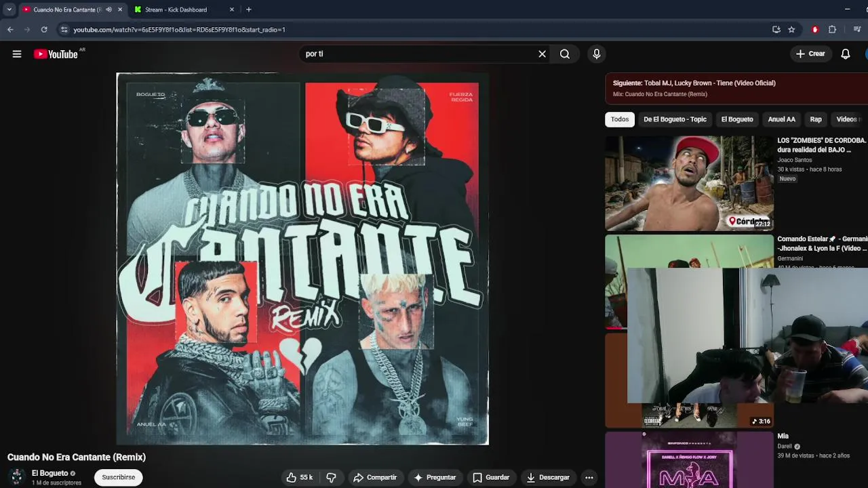This screenshot has height=488, width=868.
Task: Open more actions three-dot menu
Action: [x=589, y=477]
